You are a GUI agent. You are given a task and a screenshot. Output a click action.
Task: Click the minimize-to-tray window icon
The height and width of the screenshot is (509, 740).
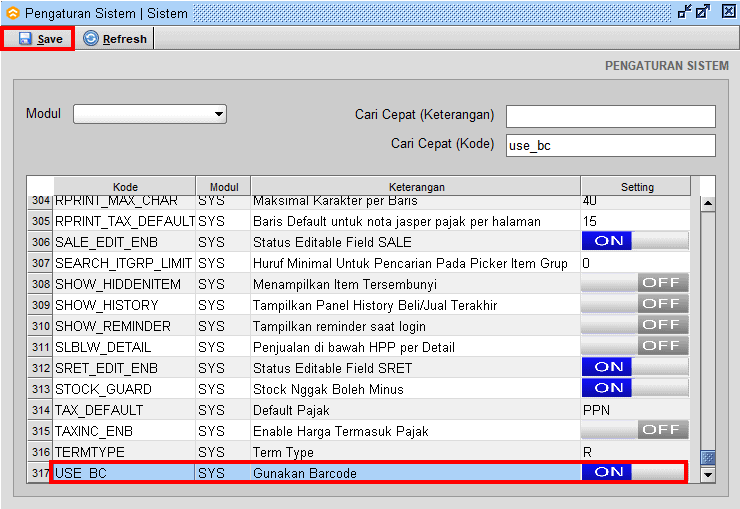click(684, 12)
